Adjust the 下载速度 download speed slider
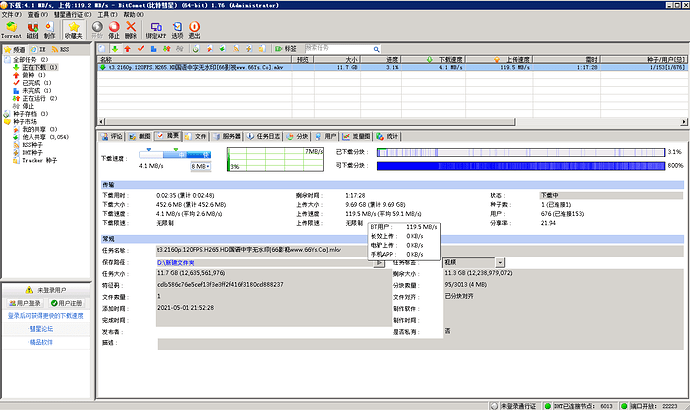This screenshot has height=410, width=690. tap(175, 154)
